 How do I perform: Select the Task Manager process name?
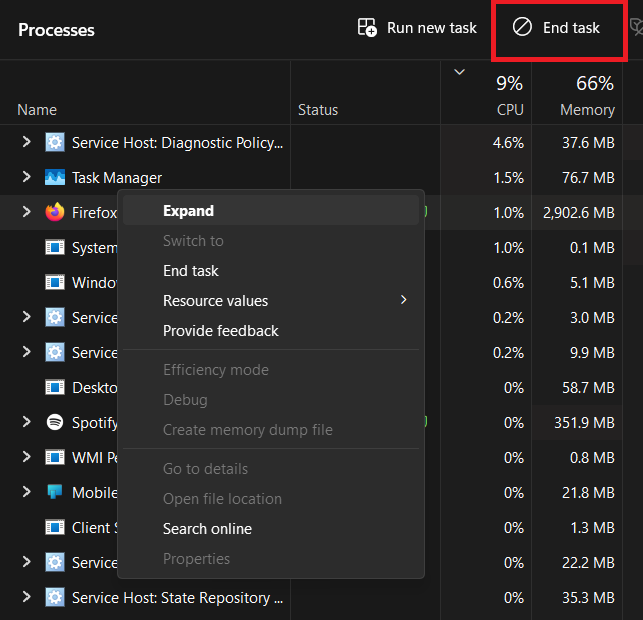tap(117, 178)
